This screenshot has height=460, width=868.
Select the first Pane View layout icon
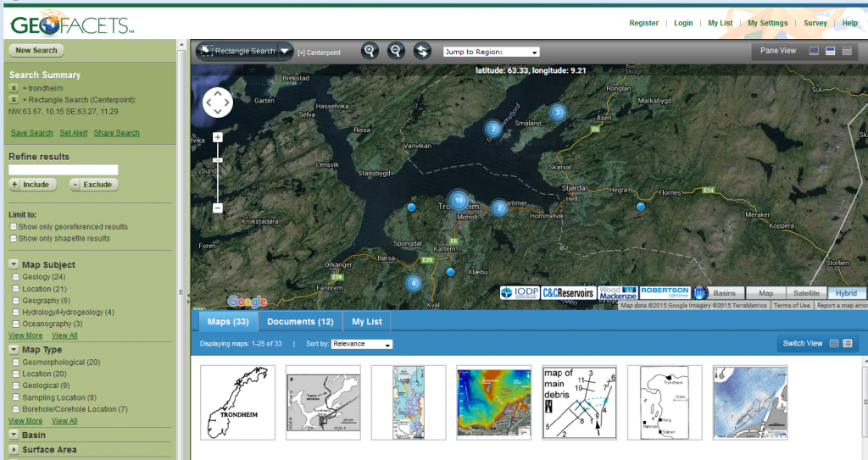[815, 51]
